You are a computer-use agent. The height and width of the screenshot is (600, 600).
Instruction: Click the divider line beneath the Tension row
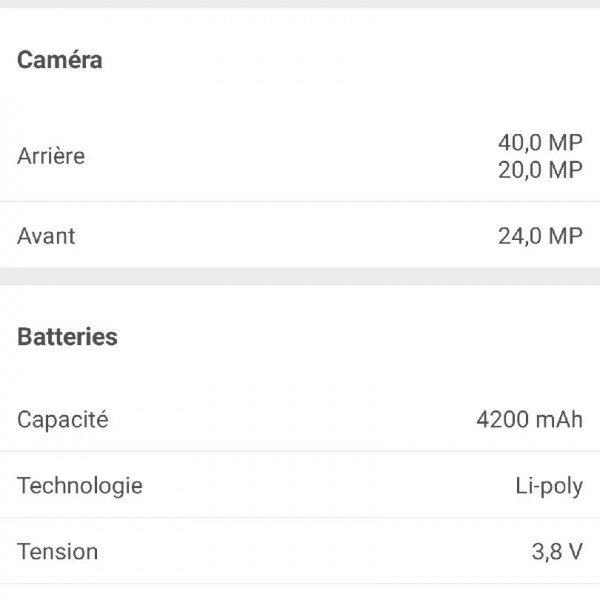(x=300, y=584)
